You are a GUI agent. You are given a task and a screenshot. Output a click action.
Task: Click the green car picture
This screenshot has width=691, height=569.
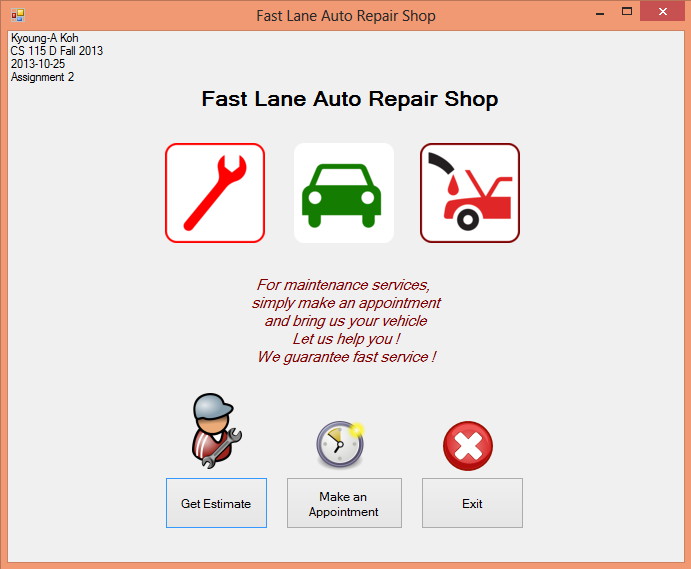click(x=343, y=193)
